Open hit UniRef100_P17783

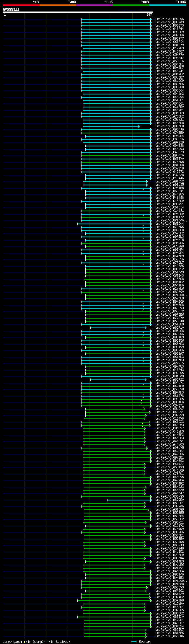click(x=170, y=48)
